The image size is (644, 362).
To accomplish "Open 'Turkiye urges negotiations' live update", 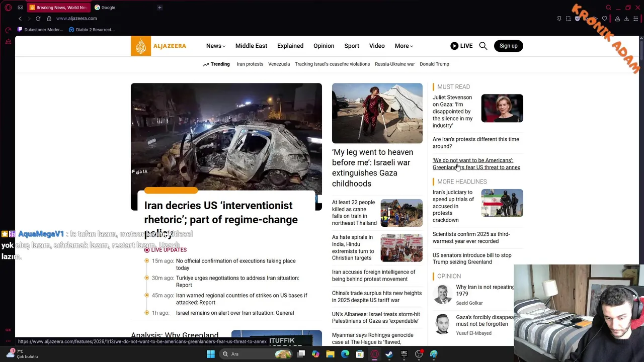I will (x=237, y=282).
